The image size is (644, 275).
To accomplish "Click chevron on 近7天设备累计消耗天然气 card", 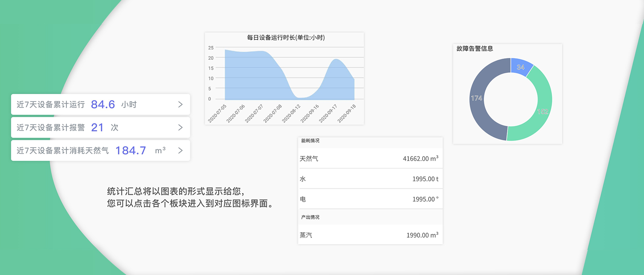I will click(x=180, y=150).
